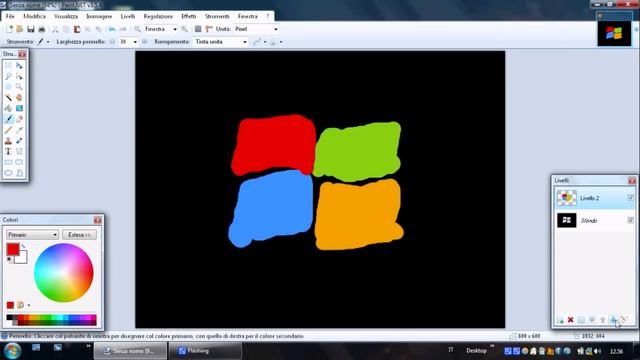Select the Rectangle shape tool

pyautogui.click(x=8, y=162)
